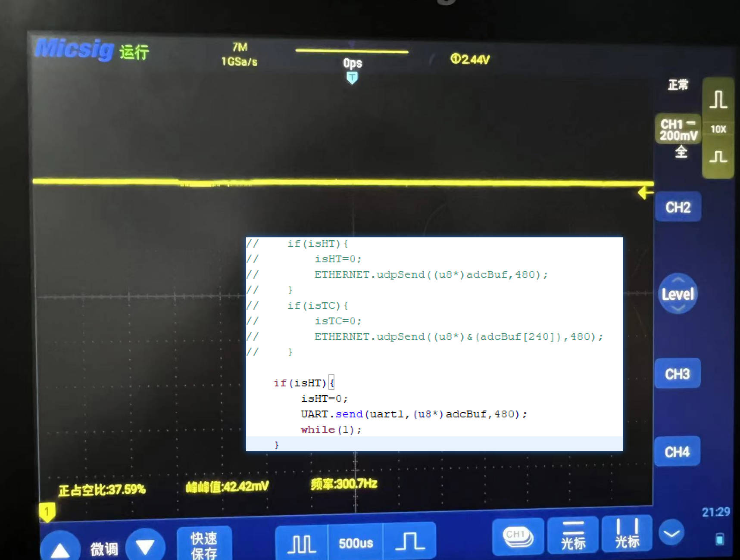
Task: Toggle the 10X probe setting
Action: click(x=718, y=129)
